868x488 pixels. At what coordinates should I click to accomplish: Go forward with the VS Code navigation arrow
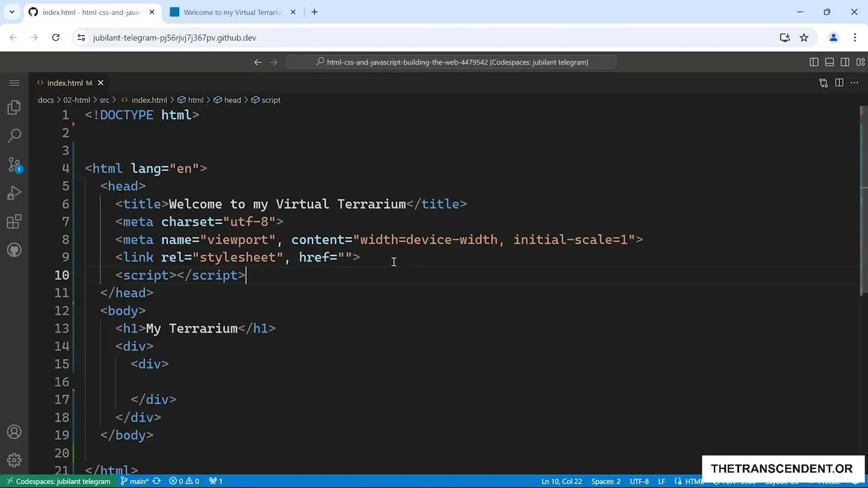[273, 62]
